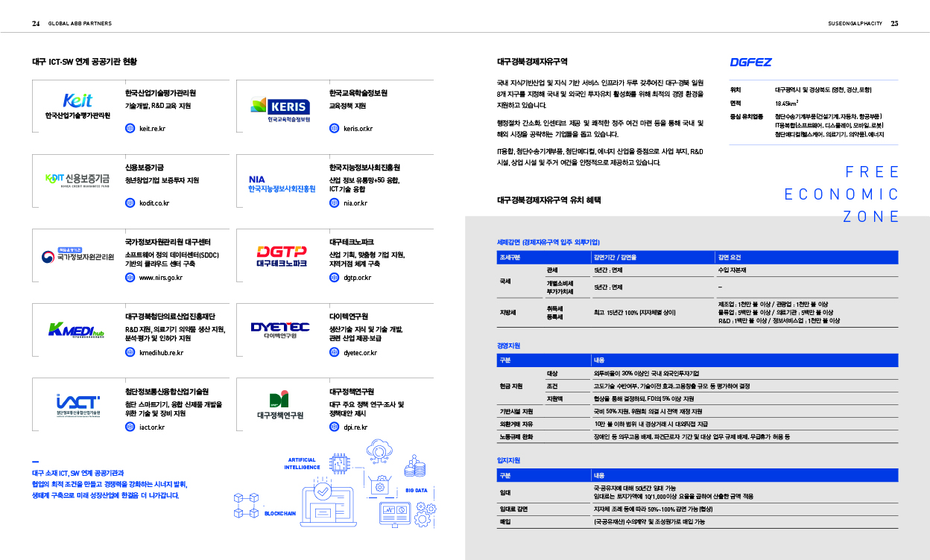Viewport: 930px width, 560px height.
Task: Click the globe icon beside kmedihub.re.kr
Action: 130,352
